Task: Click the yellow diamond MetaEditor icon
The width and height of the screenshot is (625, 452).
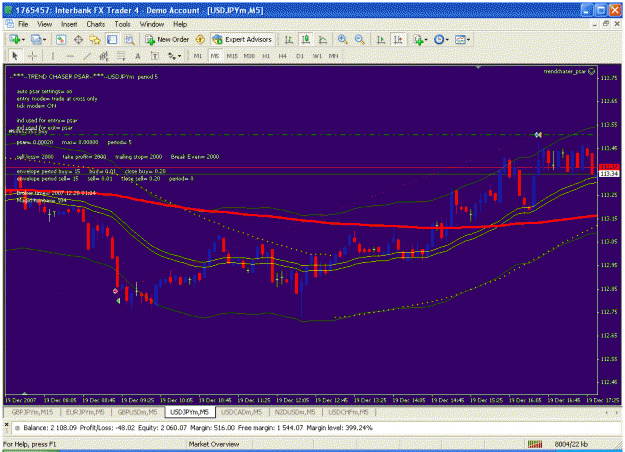Action: point(200,39)
